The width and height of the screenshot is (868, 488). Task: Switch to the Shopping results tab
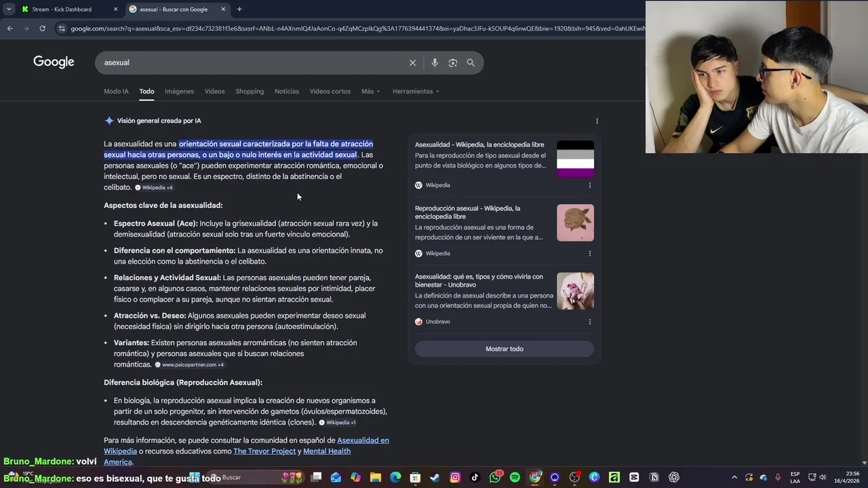tap(250, 91)
